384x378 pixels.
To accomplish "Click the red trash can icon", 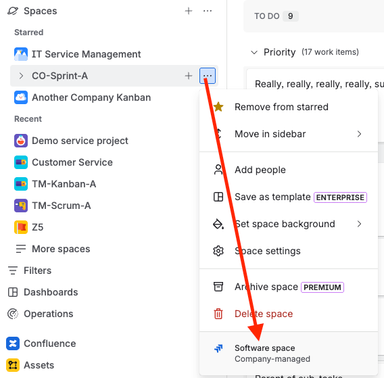I will pos(218,314).
